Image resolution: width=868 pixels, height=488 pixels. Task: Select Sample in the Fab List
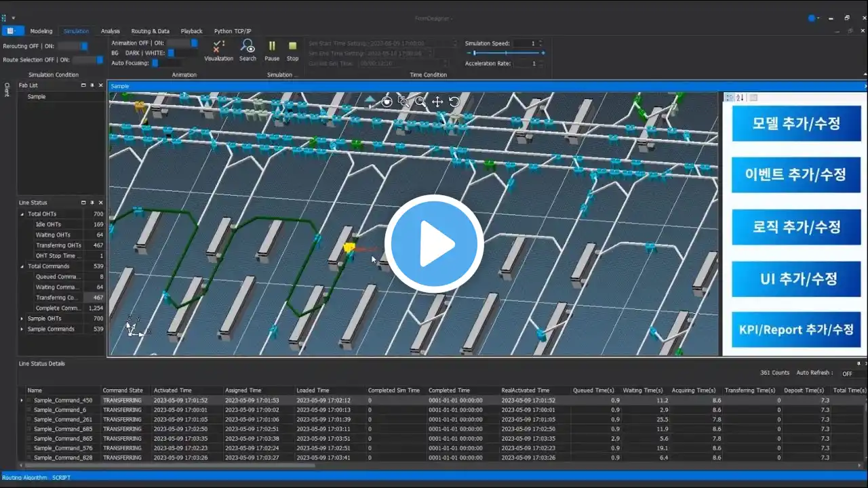pos(37,97)
